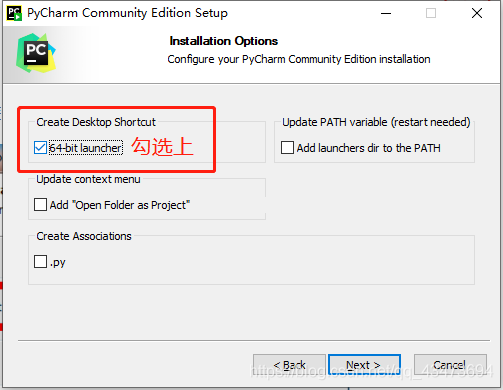Click the disabled maximize button
Screen dimensions: 503x390
(431, 13)
